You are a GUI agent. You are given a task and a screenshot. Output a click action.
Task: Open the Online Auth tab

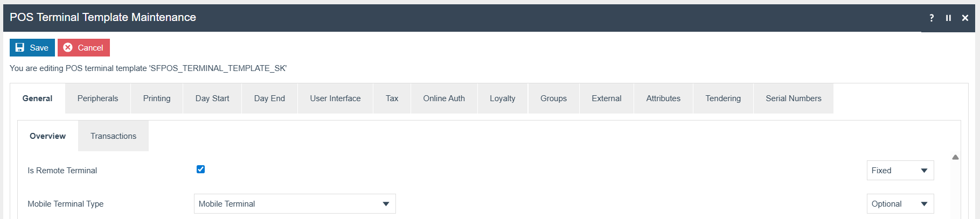(x=444, y=98)
